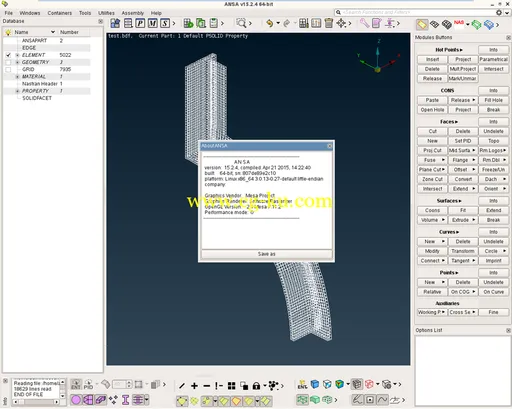Click the purple I-beam icon
The height and width of the screenshot is (409, 512).
coord(125,400)
